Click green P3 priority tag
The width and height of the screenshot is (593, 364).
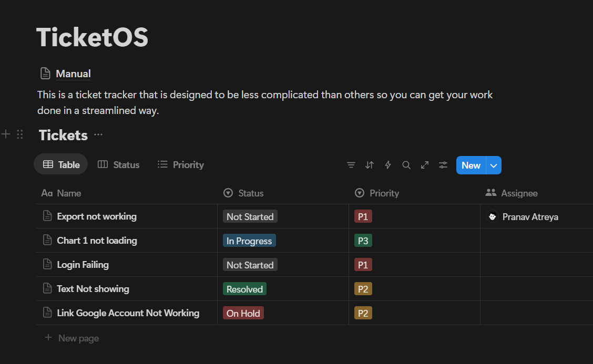coord(363,241)
